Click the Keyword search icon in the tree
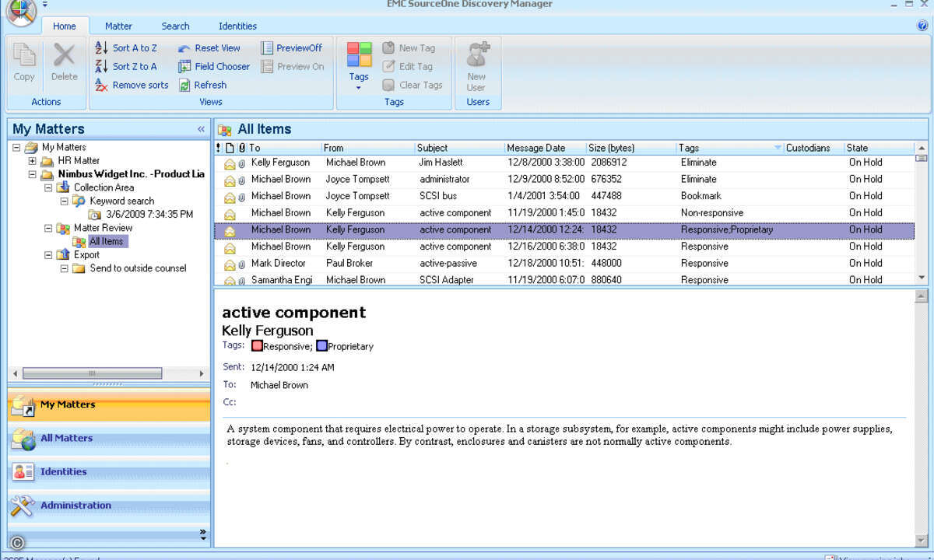934x560 pixels. (79, 201)
